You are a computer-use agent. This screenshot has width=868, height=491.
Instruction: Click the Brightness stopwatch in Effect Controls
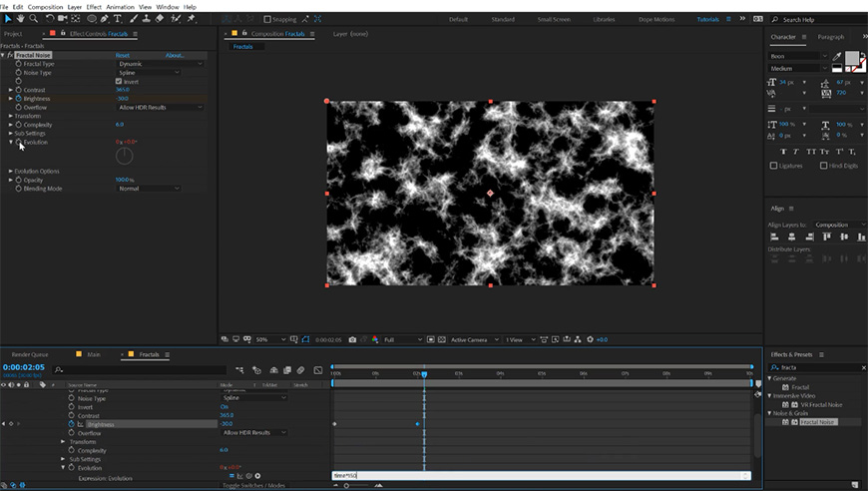(18, 99)
